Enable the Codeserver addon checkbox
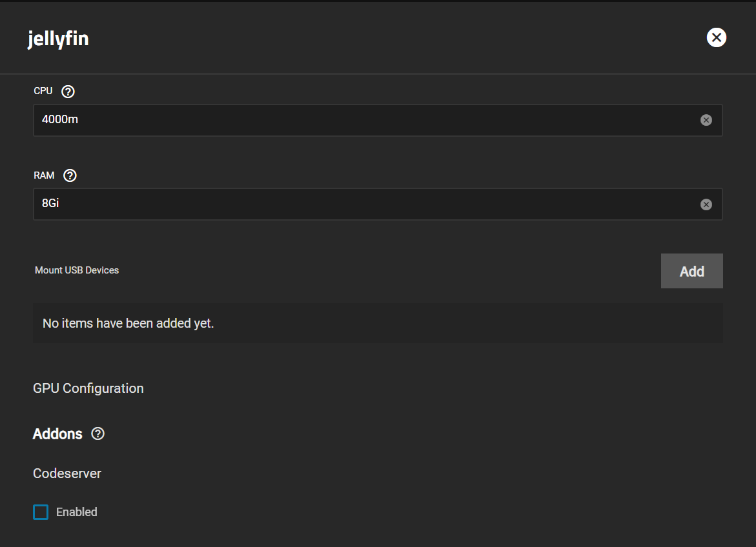This screenshot has width=756, height=547. [x=41, y=512]
